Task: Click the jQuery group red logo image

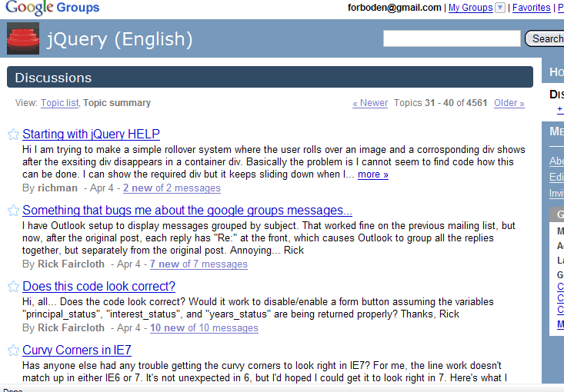Action: [x=23, y=38]
